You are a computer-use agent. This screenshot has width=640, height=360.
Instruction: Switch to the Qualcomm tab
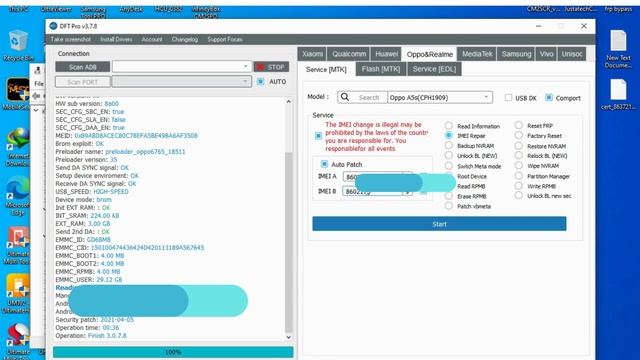click(349, 54)
